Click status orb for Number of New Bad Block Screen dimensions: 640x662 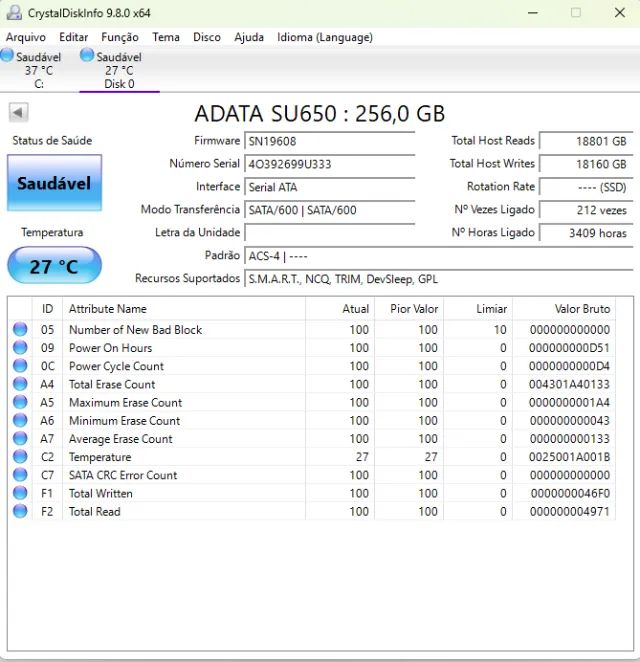tap(20, 329)
